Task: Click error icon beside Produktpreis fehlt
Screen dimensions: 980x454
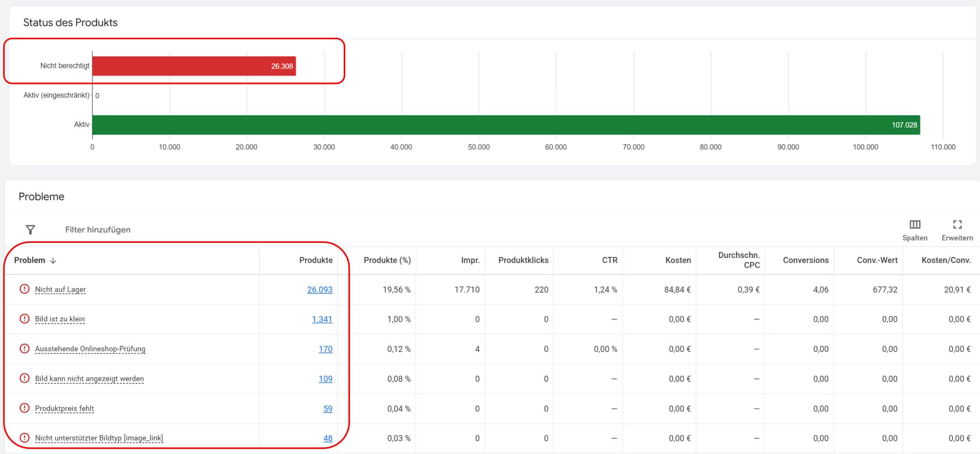Action: 24,408
